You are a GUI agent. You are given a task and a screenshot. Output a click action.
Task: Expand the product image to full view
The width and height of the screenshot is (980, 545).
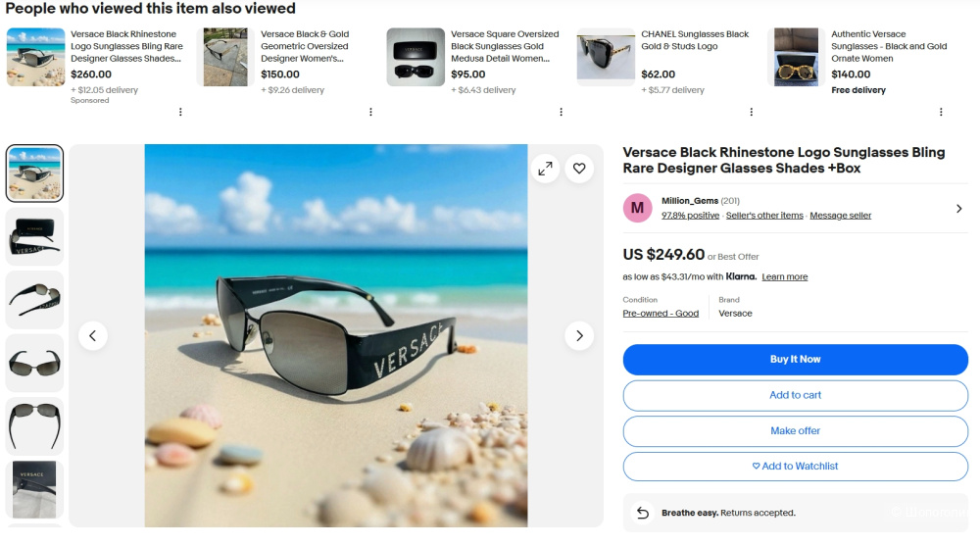click(x=545, y=169)
